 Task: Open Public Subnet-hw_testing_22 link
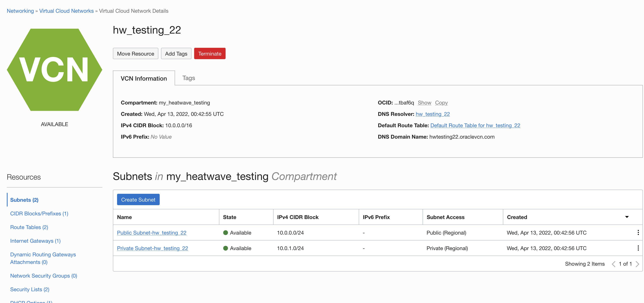pyautogui.click(x=152, y=233)
